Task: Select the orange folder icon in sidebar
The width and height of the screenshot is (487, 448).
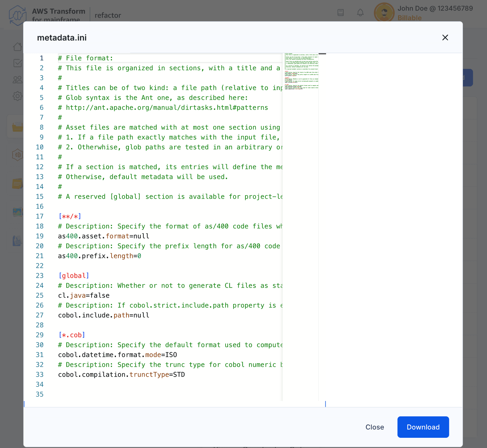Action: [x=18, y=127]
